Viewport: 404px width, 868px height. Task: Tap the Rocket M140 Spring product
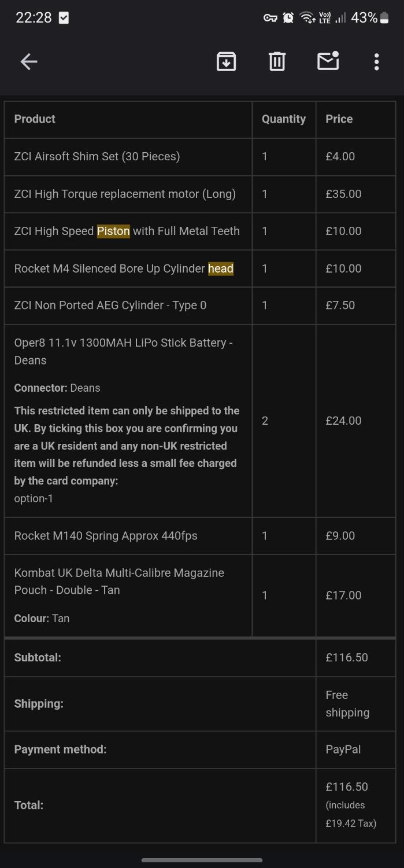pyautogui.click(x=106, y=536)
